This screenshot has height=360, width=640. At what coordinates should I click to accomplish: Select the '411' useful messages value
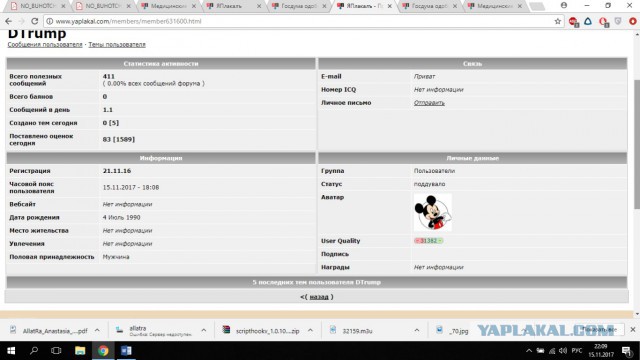point(109,76)
